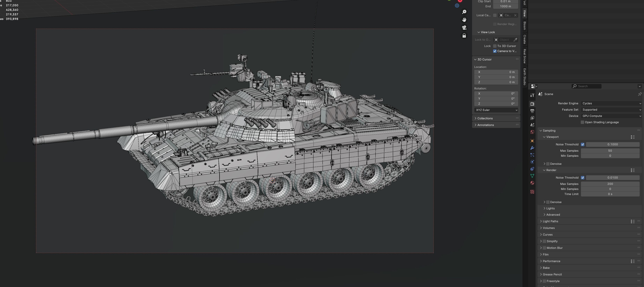Open XYZ Euler rotation mode dropdown
The width and height of the screenshot is (644, 287).
496,110
